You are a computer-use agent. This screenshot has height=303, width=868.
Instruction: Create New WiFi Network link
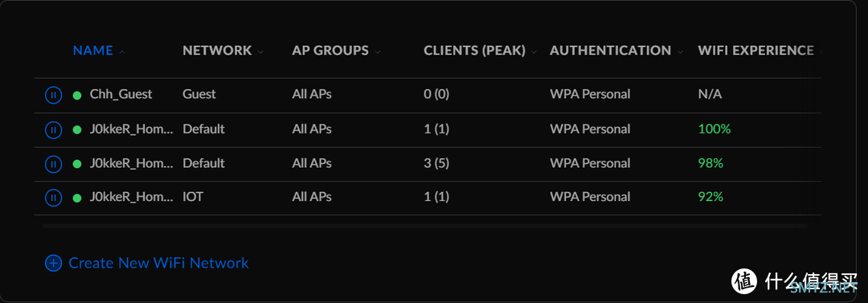(158, 263)
